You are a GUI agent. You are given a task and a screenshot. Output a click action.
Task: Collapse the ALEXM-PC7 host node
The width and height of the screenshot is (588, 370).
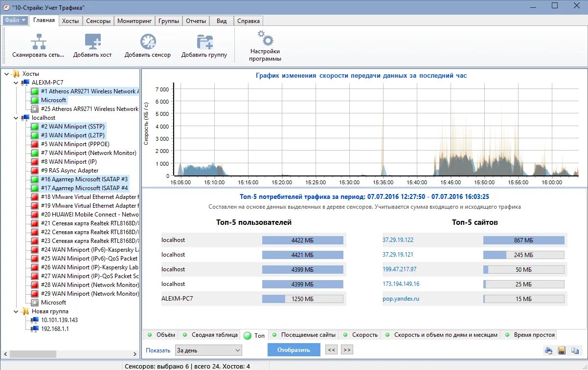click(16, 83)
